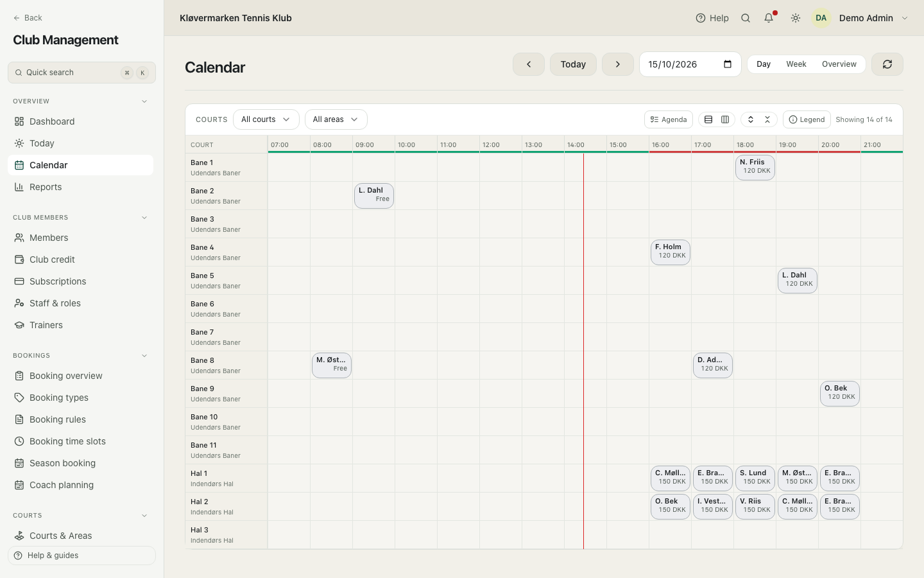This screenshot has height=578, width=924.
Task: Switch to Overview view tab
Action: click(839, 64)
